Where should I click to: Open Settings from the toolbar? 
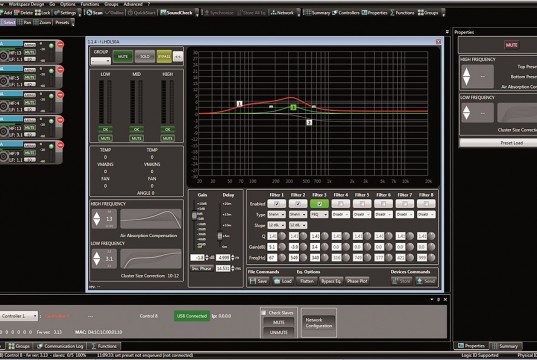65,13
